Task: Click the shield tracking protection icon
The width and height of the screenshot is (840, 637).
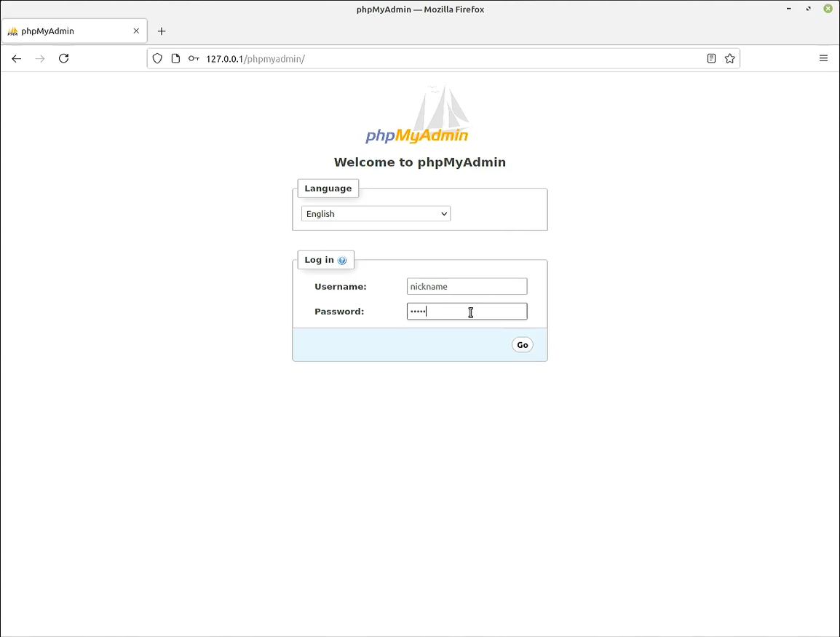Action: pos(157,59)
